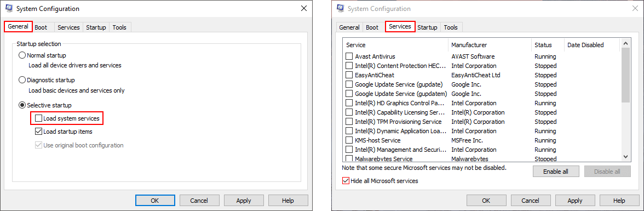Open Services tab in left window
Image resolution: width=644 pixels, height=211 pixels.
(68, 27)
